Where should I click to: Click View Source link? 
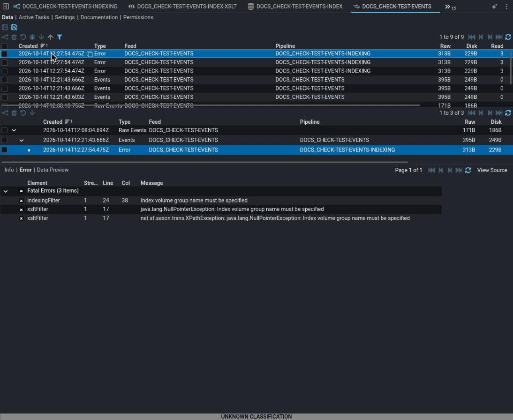coord(492,170)
